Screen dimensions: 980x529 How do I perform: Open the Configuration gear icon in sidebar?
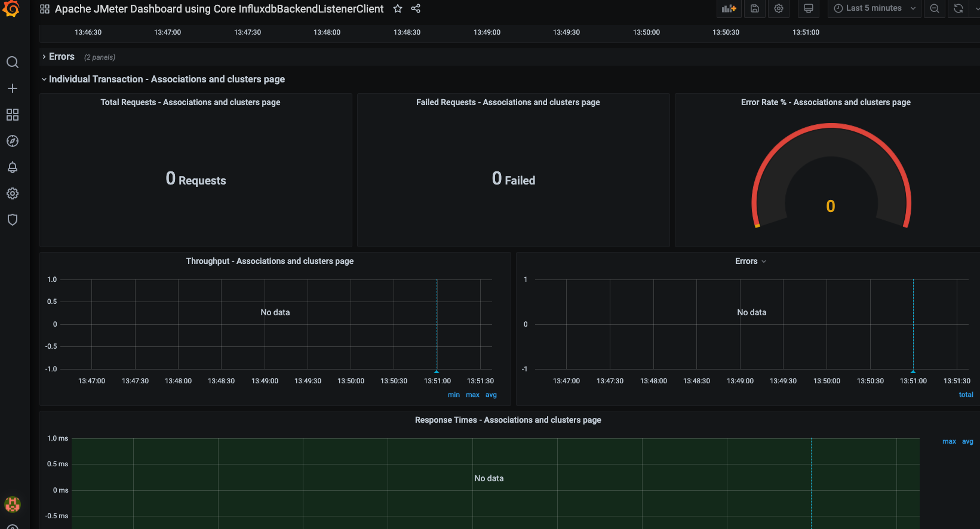13,193
